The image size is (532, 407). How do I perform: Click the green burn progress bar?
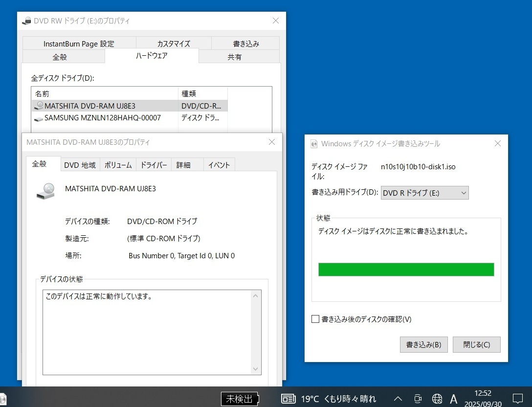pos(406,270)
